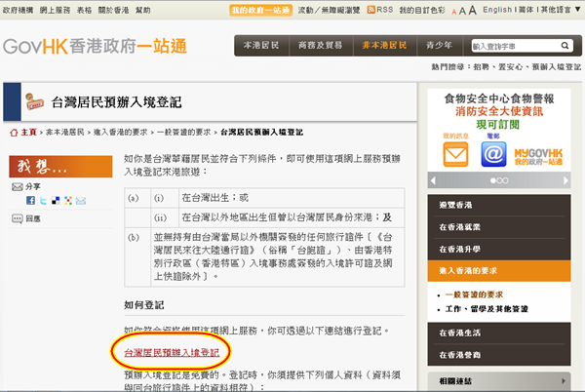Open 非本港居民 tab
This screenshot has height=392, width=585.
384,46
